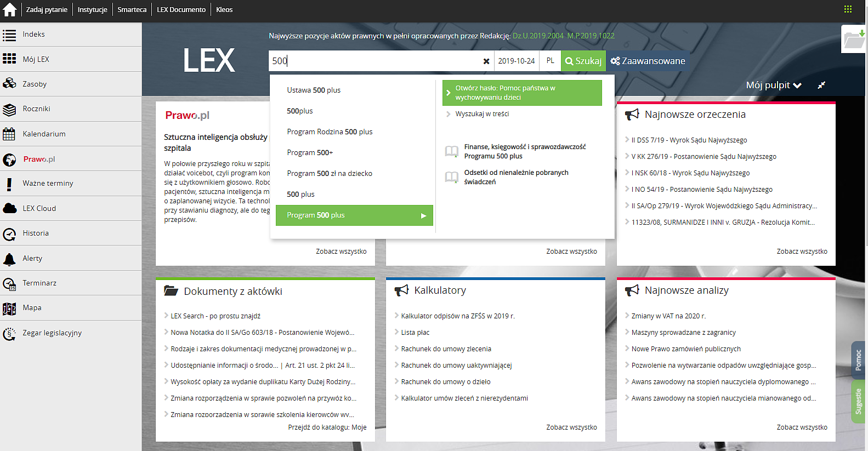Open Terminarz icon in sidebar
Image resolution: width=868 pixels, height=451 pixels.
point(9,284)
